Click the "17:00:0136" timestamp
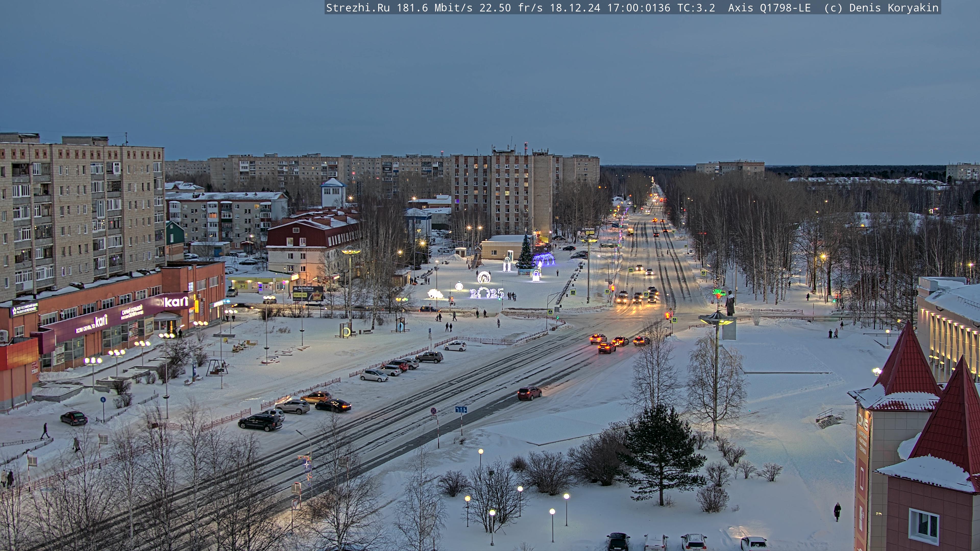This screenshot has width=980, height=551. [x=639, y=8]
